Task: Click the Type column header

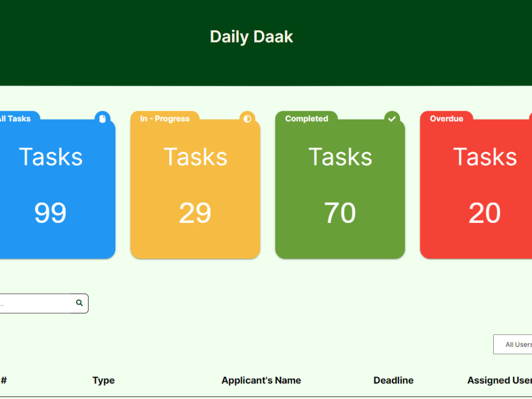Action: [x=104, y=380]
